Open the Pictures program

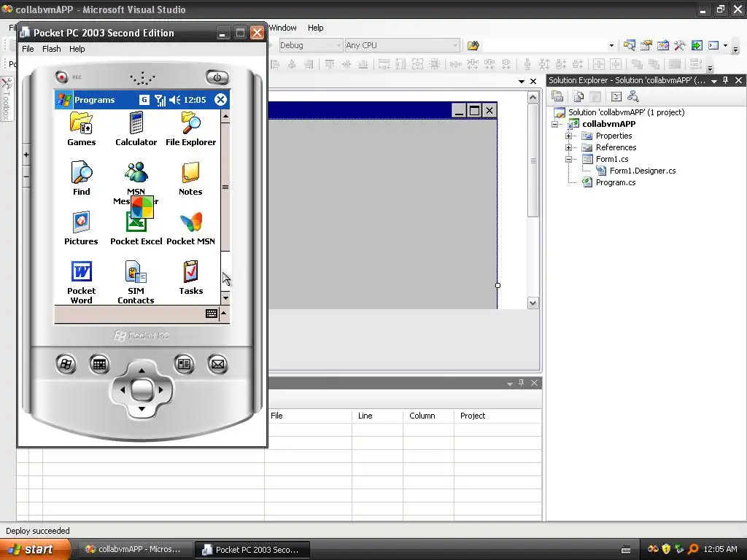click(x=82, y=227)
